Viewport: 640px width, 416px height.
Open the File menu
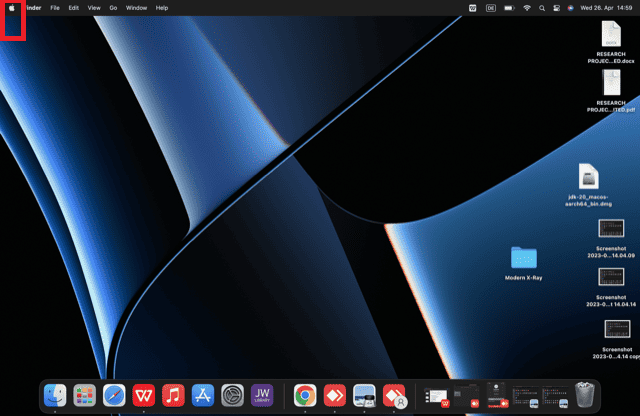(54, 7)
